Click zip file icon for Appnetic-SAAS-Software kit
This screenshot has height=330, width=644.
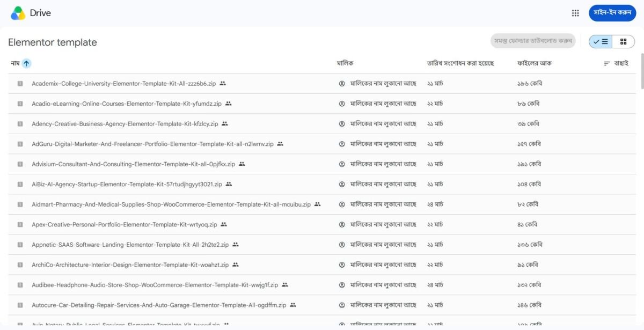coord(20,245)
